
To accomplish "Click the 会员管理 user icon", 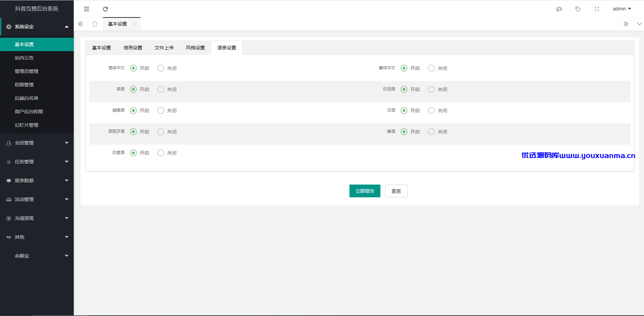I will 9,143.
